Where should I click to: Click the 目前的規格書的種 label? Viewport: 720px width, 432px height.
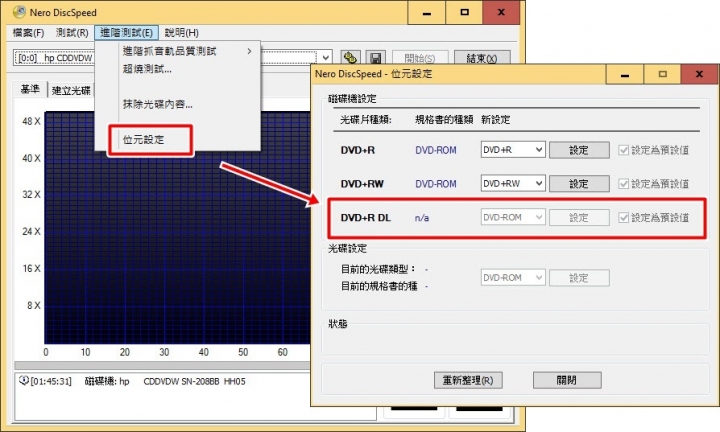point(379,286)
